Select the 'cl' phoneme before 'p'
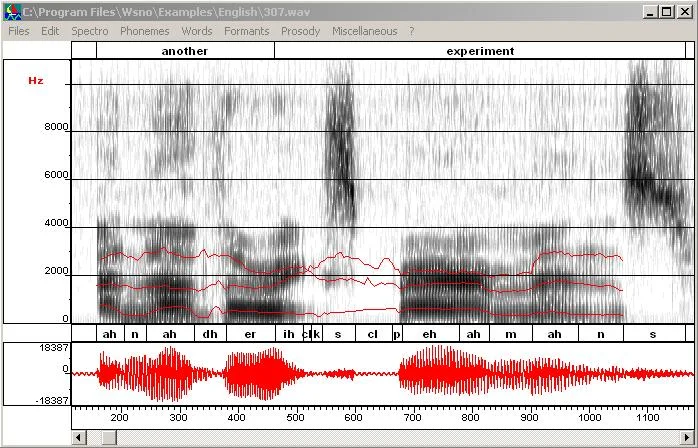The height and width of the screenshot is (448, 698). pyautogui.click(x=373, y=334)
